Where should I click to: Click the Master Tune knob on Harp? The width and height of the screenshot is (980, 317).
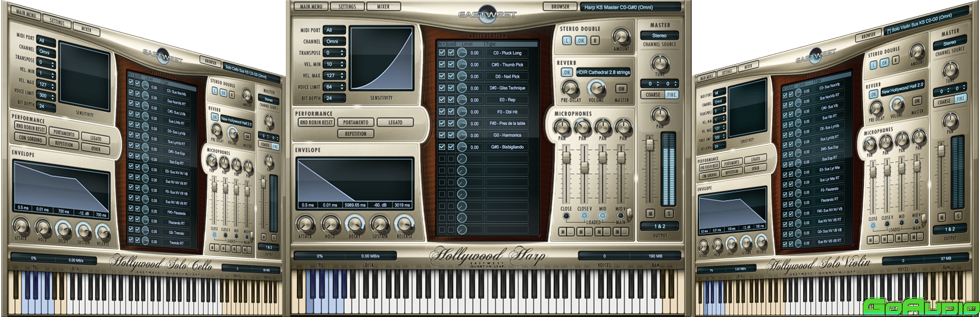(660, 62)
